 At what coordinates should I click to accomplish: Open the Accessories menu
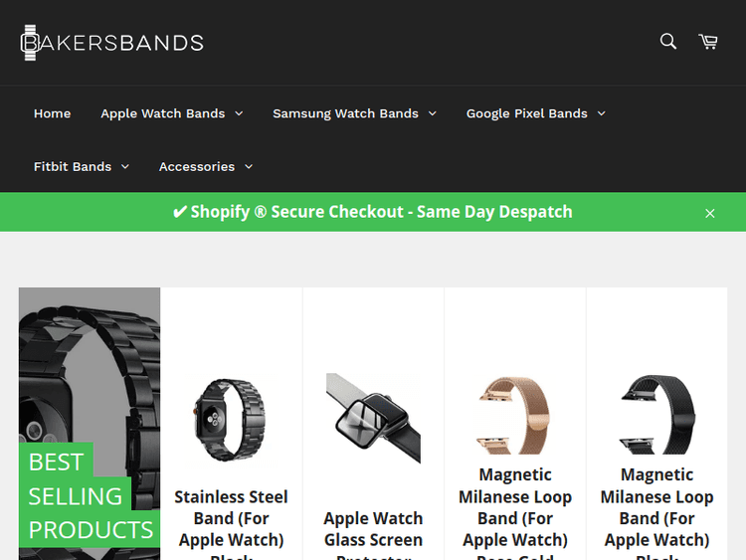206,167
